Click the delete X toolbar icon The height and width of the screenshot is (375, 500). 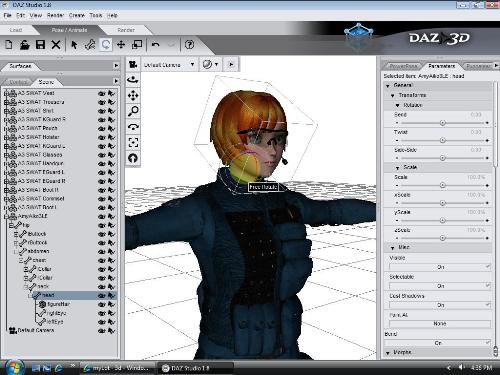[56, 44]
